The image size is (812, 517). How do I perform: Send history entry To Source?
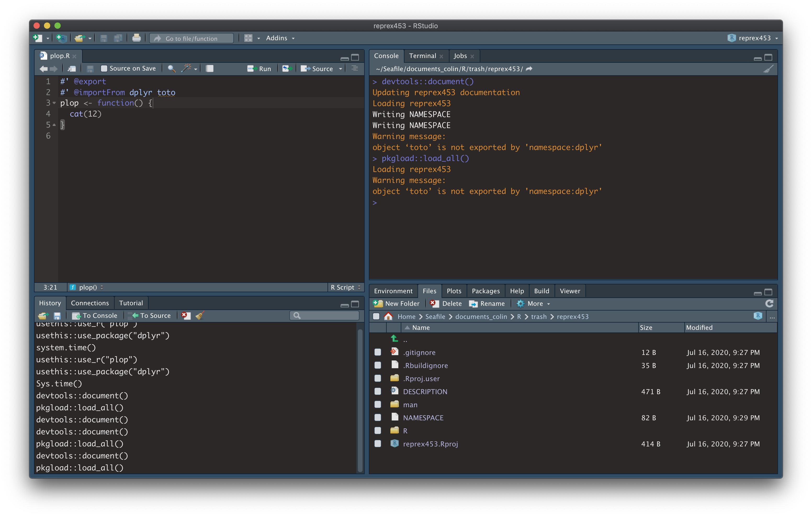(150, 315)
